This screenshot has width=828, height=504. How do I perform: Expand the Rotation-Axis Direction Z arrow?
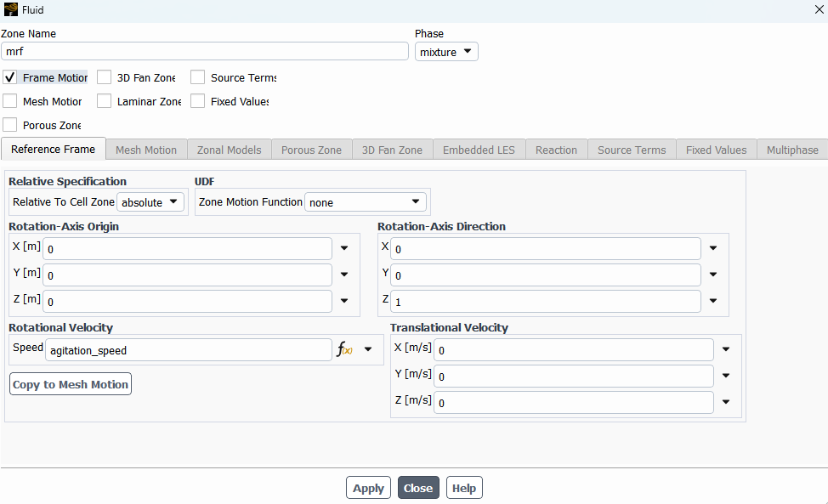coord(713,301)
